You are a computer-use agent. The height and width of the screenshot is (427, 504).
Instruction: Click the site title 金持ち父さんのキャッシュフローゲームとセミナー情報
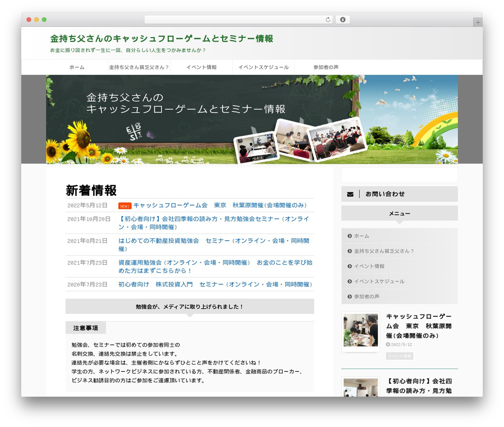tap(161, 39)
